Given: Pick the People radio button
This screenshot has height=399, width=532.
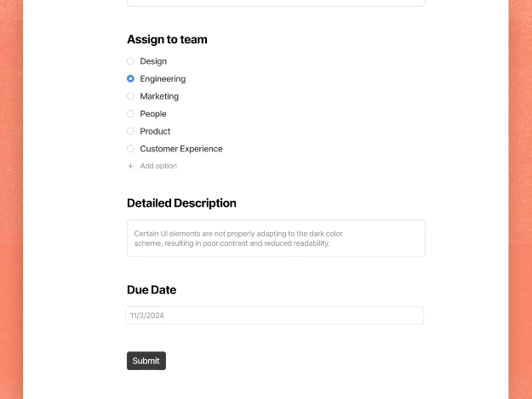Looking at the screenshot, I should (x=130, y=114).
